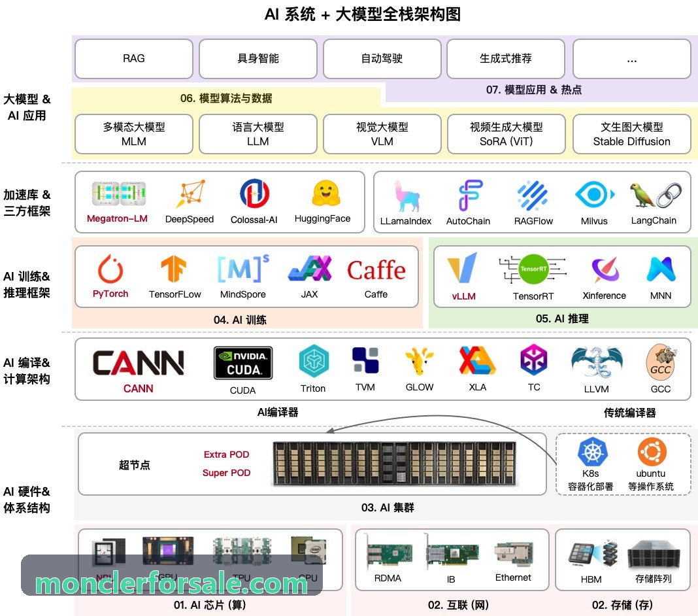Select the RAGFlow striped icon
The image size is (698, 616).
(533, 196)
